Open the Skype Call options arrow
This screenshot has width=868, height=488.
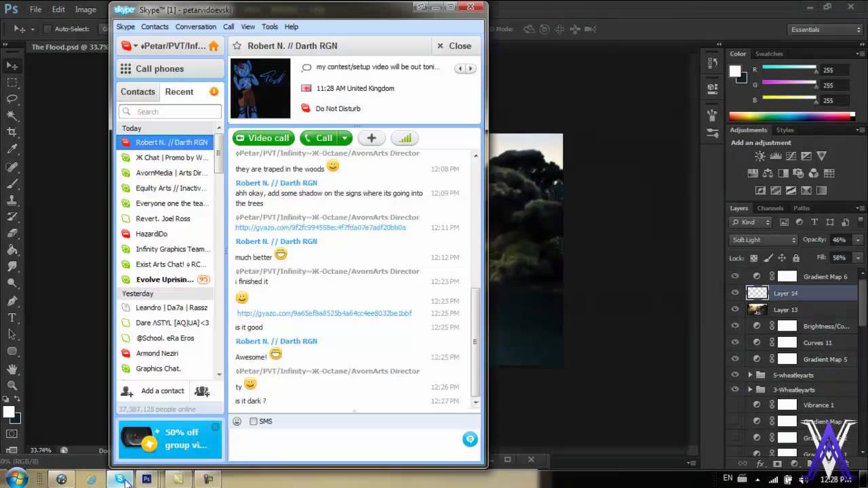(x=345, y=138)
